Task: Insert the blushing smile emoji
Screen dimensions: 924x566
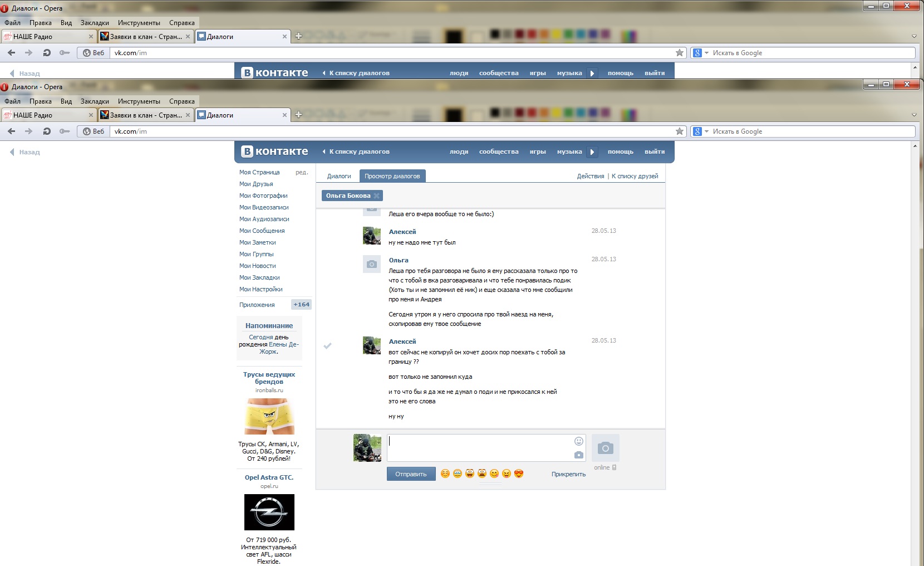Action: point(445,474)
